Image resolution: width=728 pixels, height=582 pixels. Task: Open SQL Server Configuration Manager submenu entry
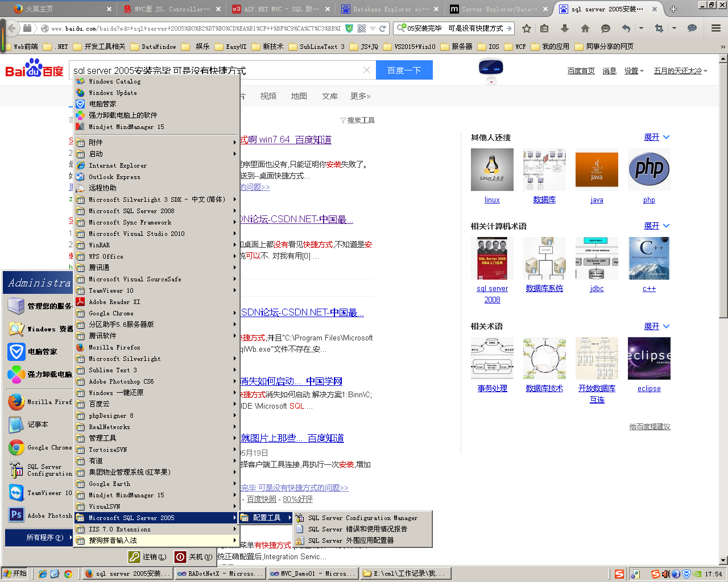coord(362,518)
